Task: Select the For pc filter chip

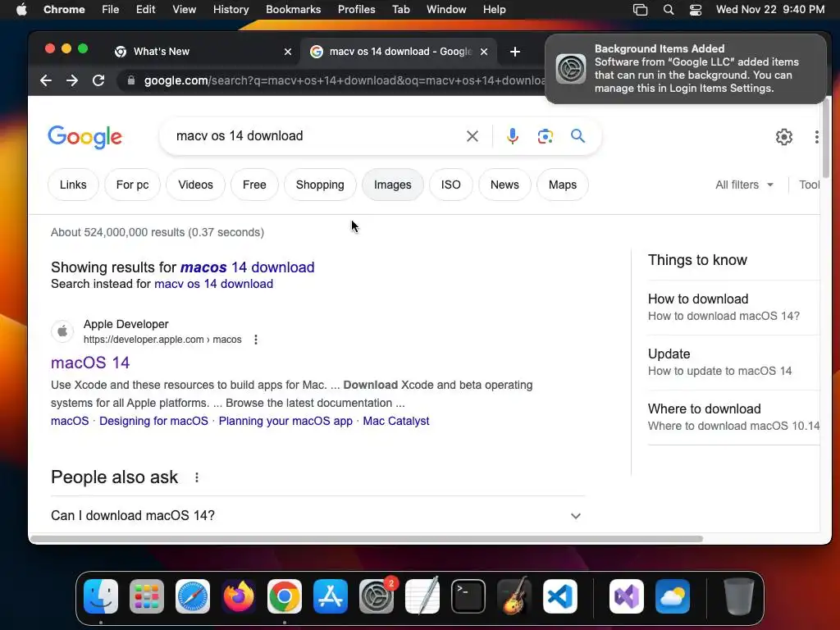Action: click(x=132, y=185)
